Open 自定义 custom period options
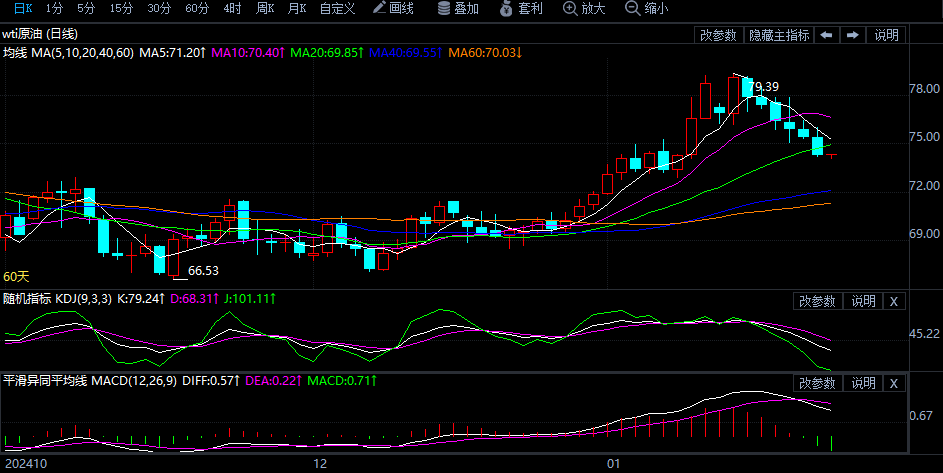 [x=337, y=8]
